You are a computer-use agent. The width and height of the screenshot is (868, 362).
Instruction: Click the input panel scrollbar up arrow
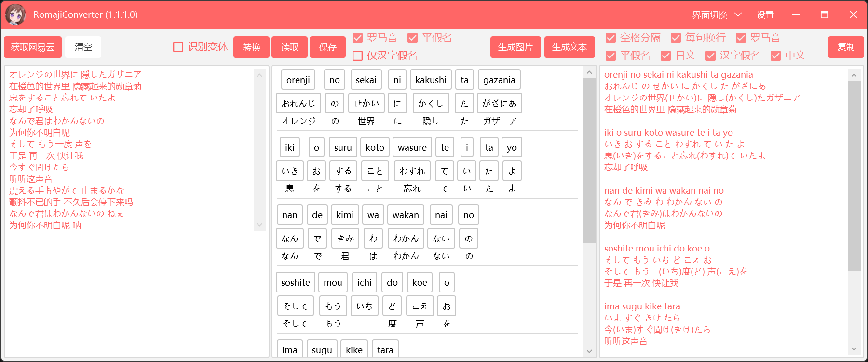(x=259, y=75)
